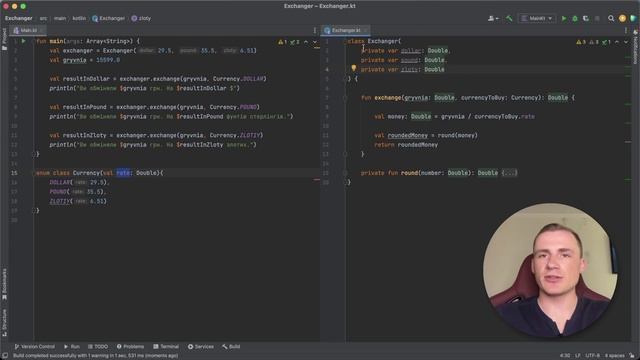Click warning count indicator in Main.kt editor
This screenshot has width=640, height=360.
coord(282,42)
